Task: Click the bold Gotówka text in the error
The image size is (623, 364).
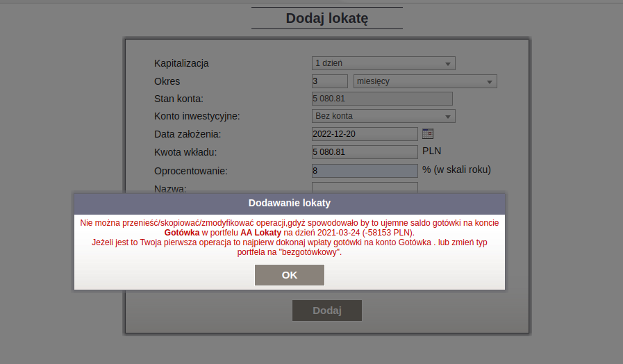Action: coord(182,233)
